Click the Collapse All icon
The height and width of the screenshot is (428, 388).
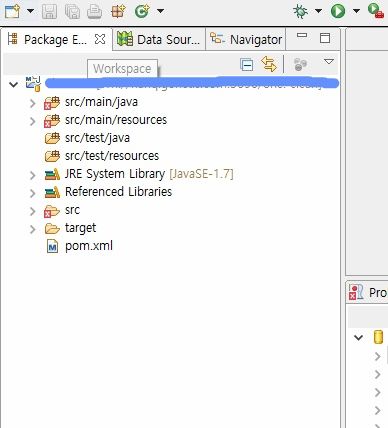pos(247,64)
